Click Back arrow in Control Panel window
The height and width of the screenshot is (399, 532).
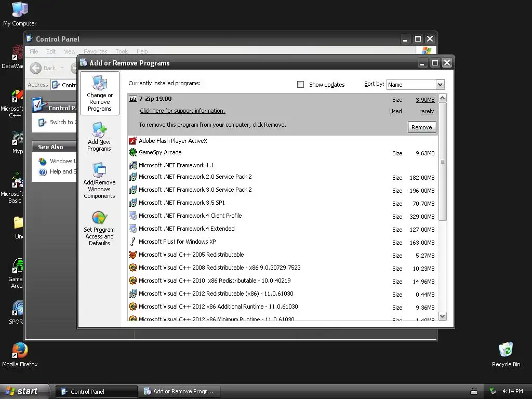pos(36,68)
